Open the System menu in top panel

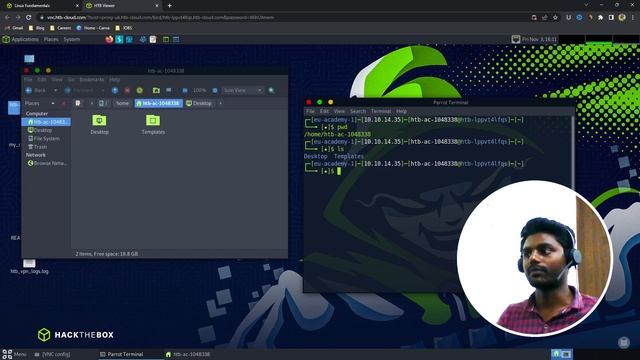(x=71, y=40)
